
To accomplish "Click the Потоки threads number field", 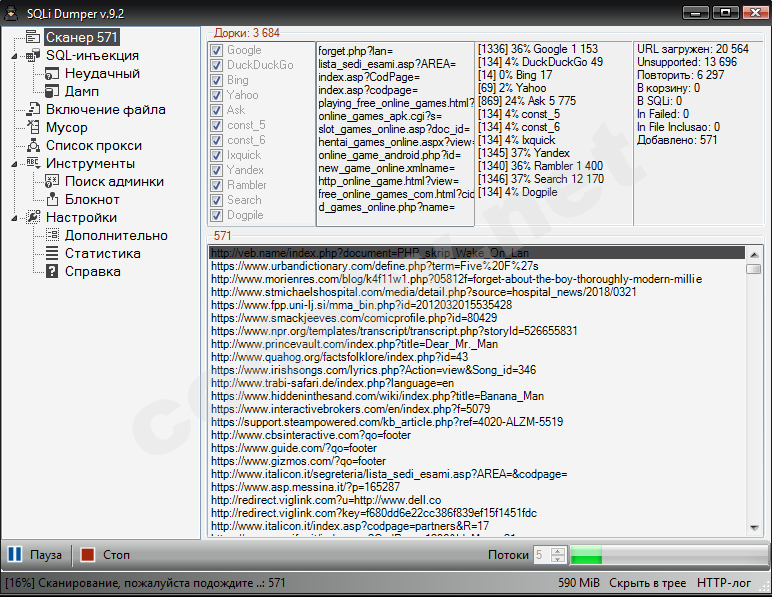I will pyautogui.click(x=543, y=555).
